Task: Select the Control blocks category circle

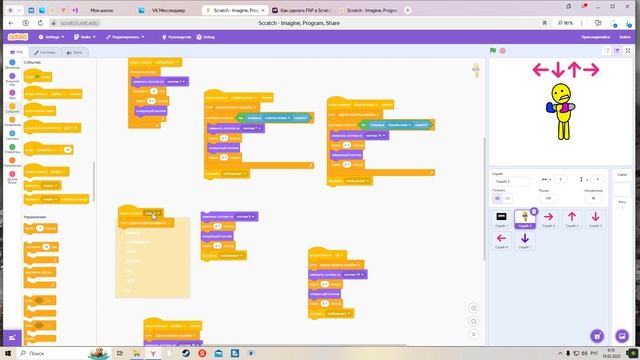Action: coord(12,120)
